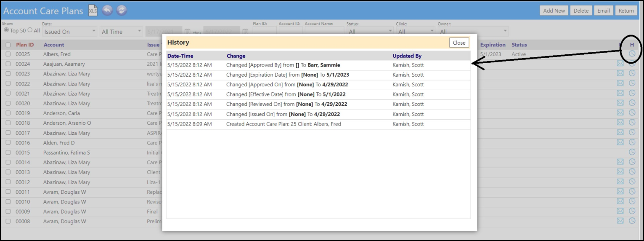This screenshot has height=241, width=644.
Task: Select the Top 50 radio button
Action: [x=6, y=30]
